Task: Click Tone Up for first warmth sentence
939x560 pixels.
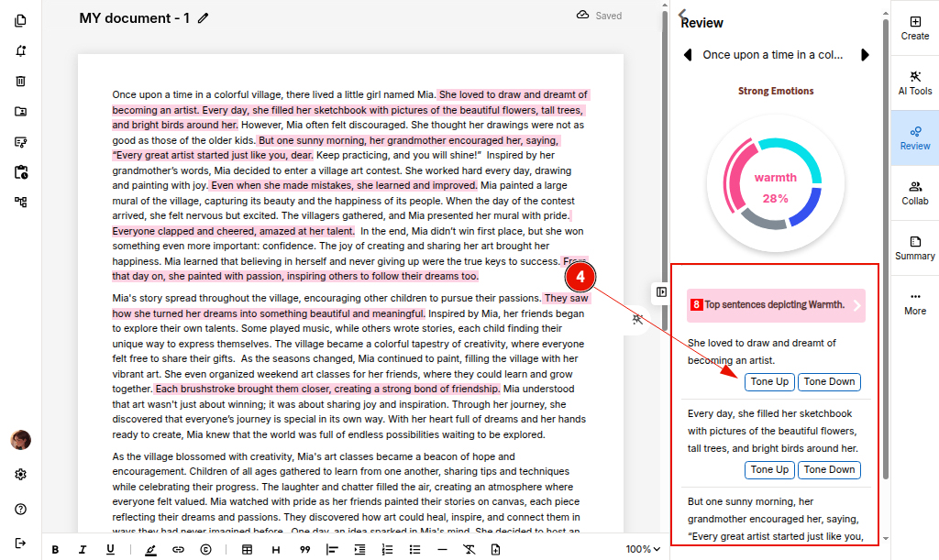Action: click(769, 382)
